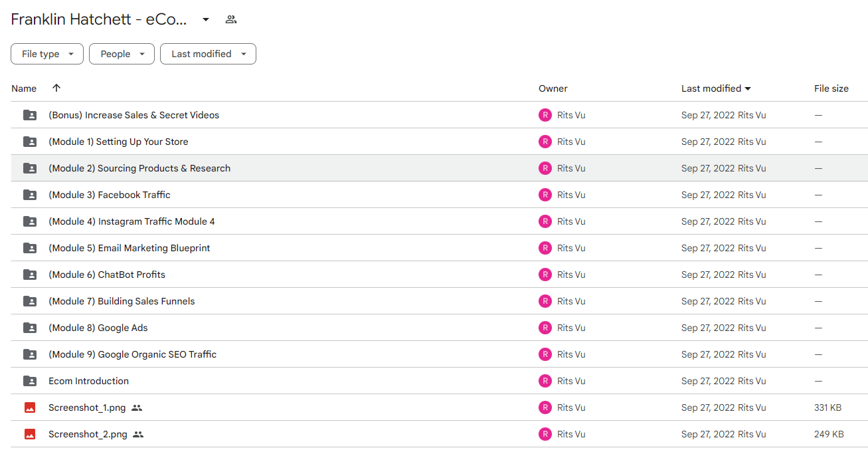Click the folder icon for Module 1
Screen dimensions: 868x458
[x=30, y=142]
